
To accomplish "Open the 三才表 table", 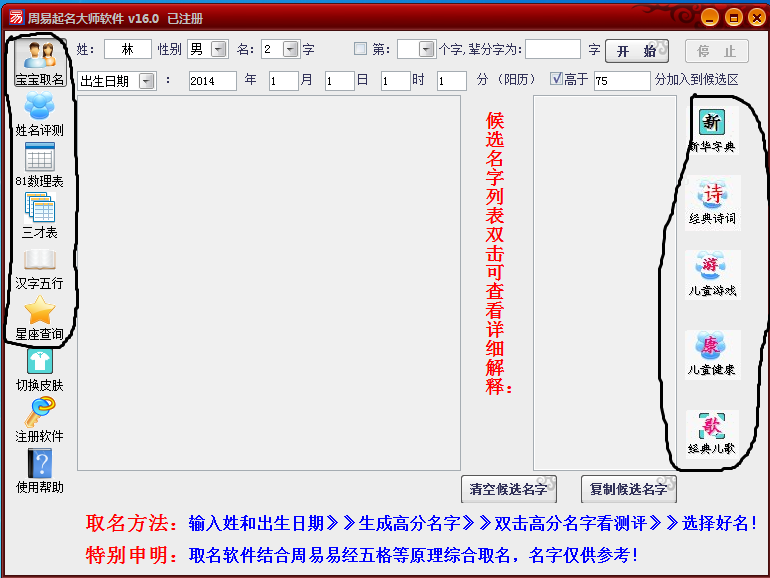I will pos(39,214).
